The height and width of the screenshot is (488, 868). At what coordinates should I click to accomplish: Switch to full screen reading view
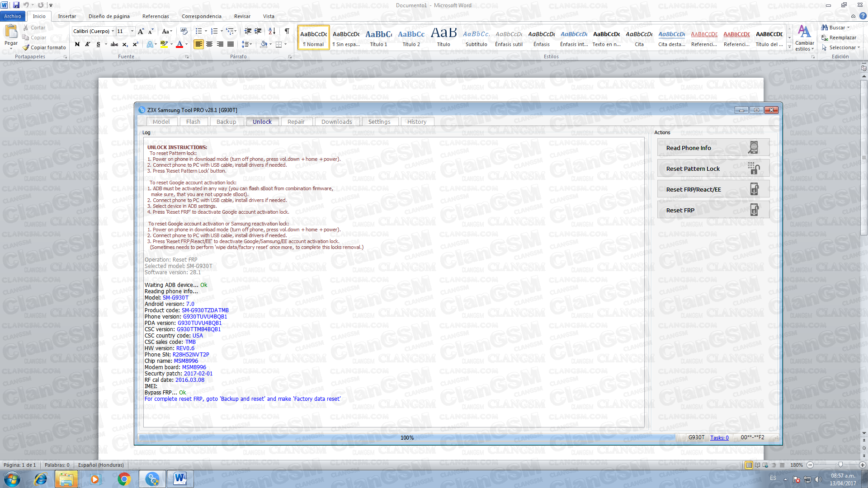[757, 465]
